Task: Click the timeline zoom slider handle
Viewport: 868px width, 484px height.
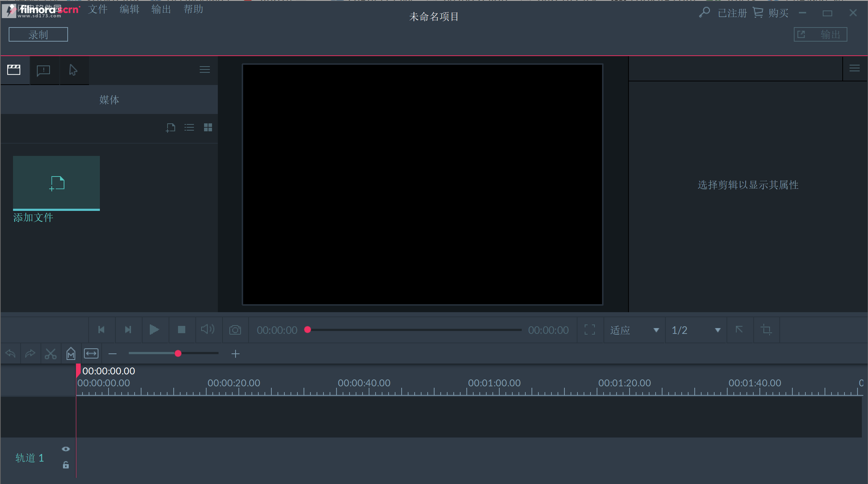Action: (178, 353)
